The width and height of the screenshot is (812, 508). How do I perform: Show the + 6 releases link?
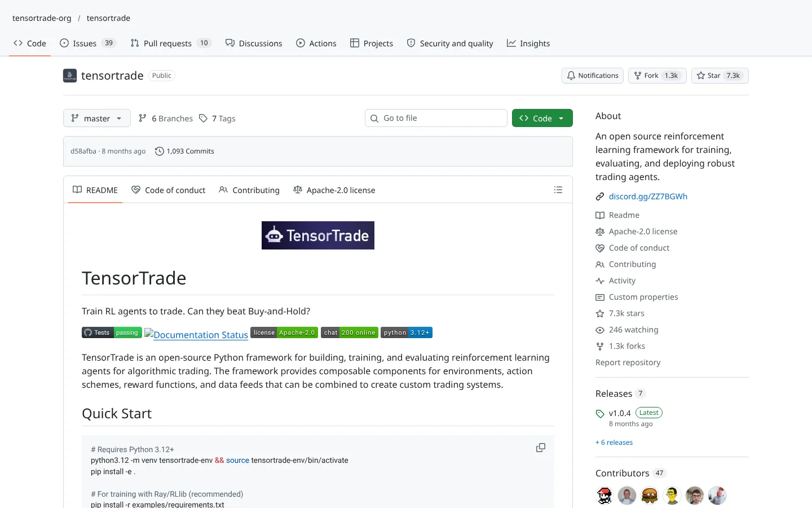click(614, 443)
